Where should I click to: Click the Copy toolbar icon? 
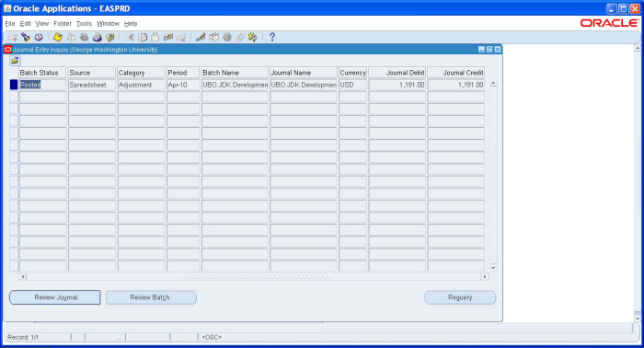pos(143,38)
